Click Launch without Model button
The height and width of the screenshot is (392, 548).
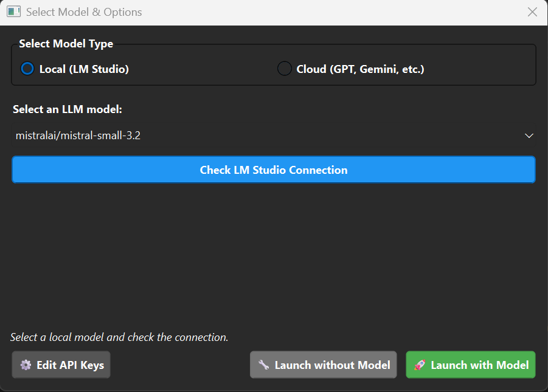tap(324, 365)
